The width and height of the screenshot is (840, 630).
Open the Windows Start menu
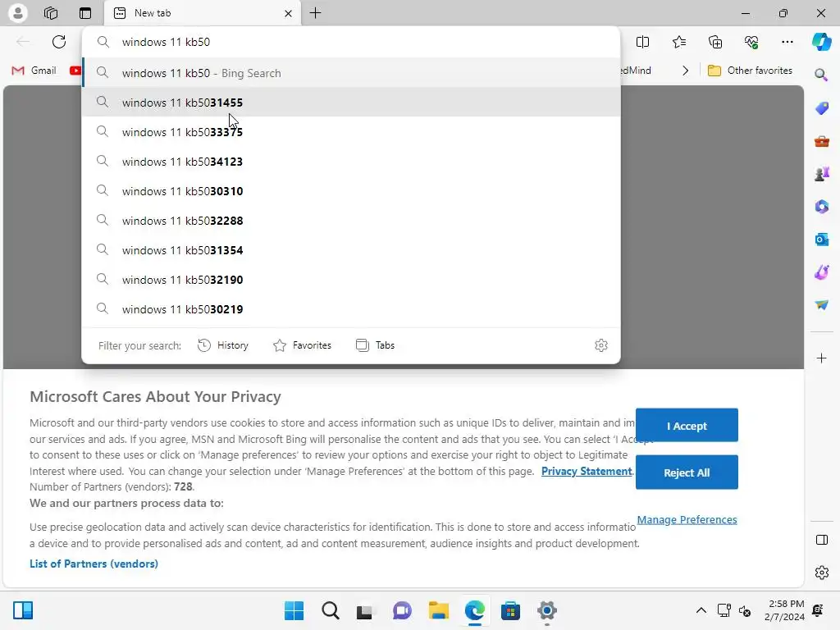pos(294,610)
